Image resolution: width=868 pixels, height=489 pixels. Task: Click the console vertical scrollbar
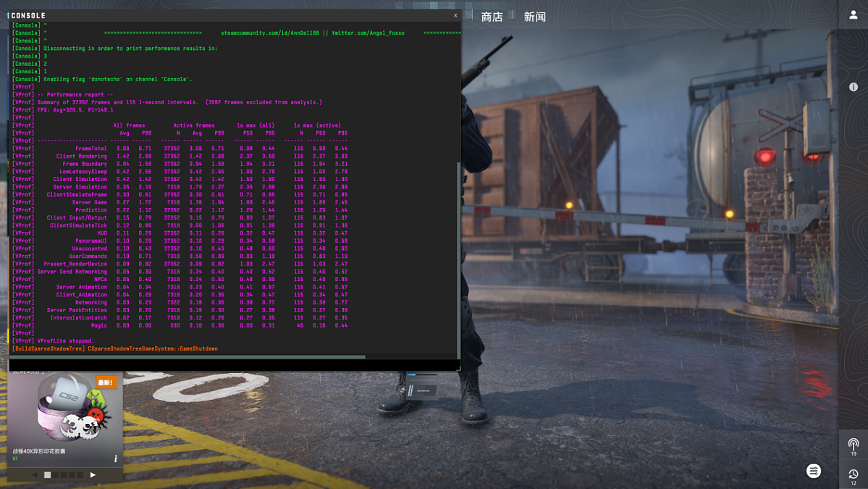[x=458, y=260]
